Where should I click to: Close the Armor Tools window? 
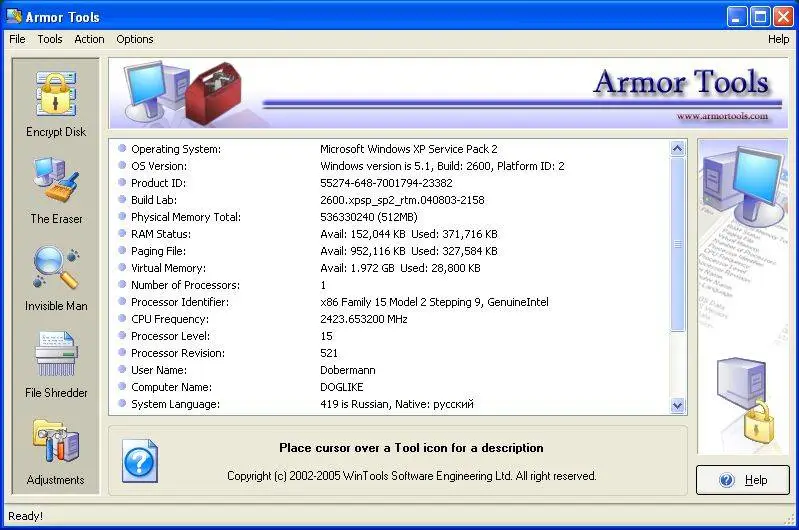783,17
